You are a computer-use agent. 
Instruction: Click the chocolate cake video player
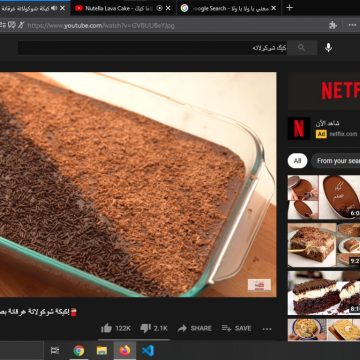(x=138, y=184)
